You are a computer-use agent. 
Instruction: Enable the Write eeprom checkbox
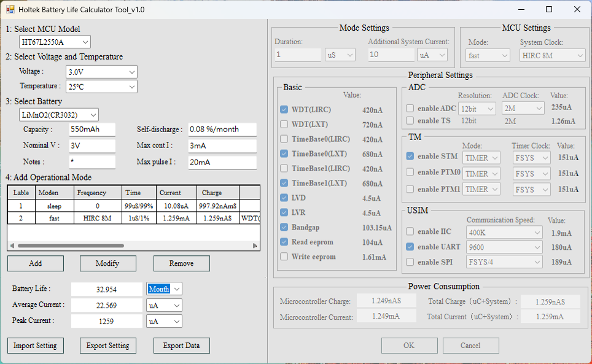pos(284,257)
